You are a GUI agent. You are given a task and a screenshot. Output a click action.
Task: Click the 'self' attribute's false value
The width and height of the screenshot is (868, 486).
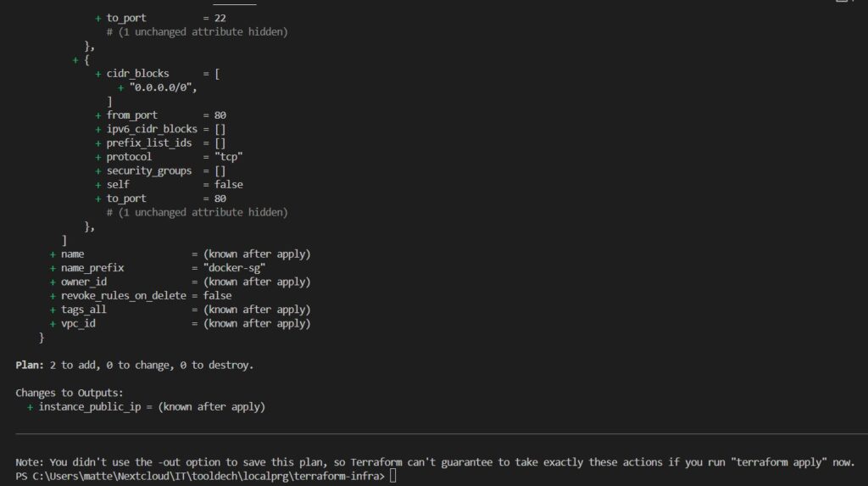[229, 185]
